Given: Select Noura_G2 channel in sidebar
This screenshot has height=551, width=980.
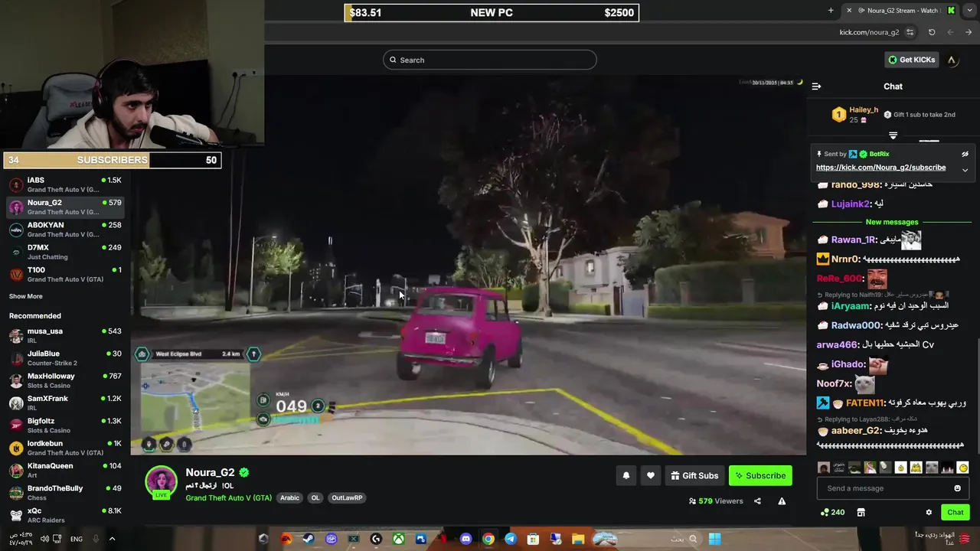Looking at the screenshot, I should (x=65, y=207).
